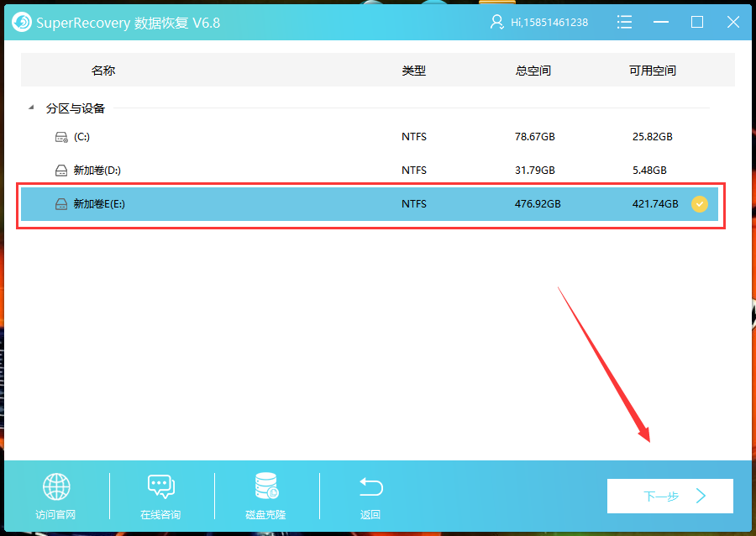Minimize the SuperRecovery window
Screen dimensions: 756x536
(x=660, y=22)
